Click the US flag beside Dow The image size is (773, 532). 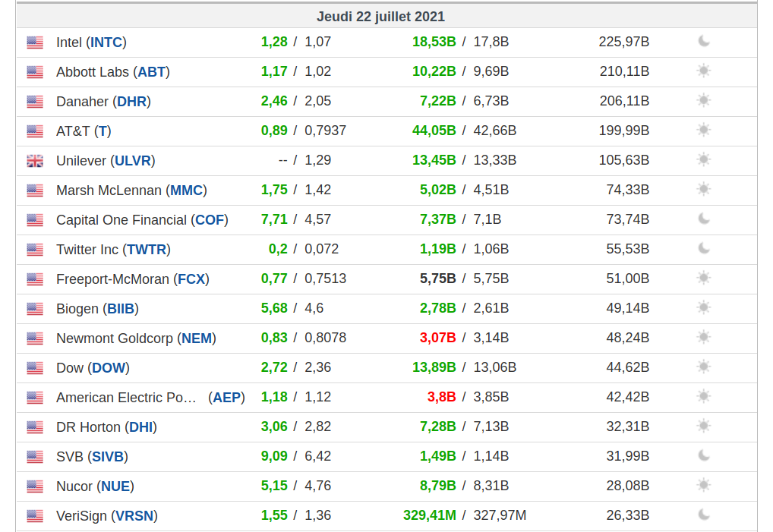pos(35,368)
